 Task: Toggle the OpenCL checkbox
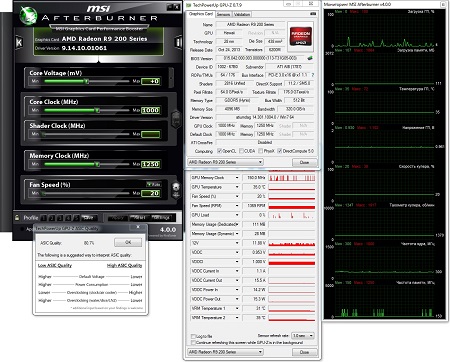[x=219, y=151]
